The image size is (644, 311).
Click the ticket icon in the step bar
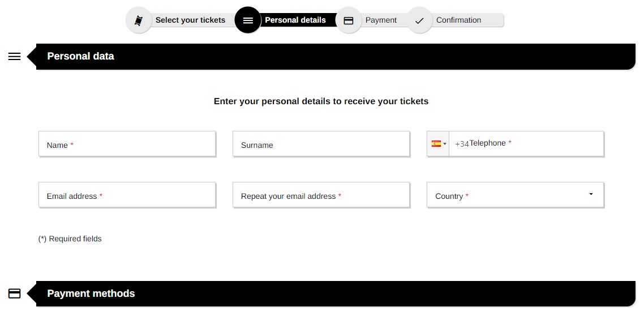tap(139, 20)
